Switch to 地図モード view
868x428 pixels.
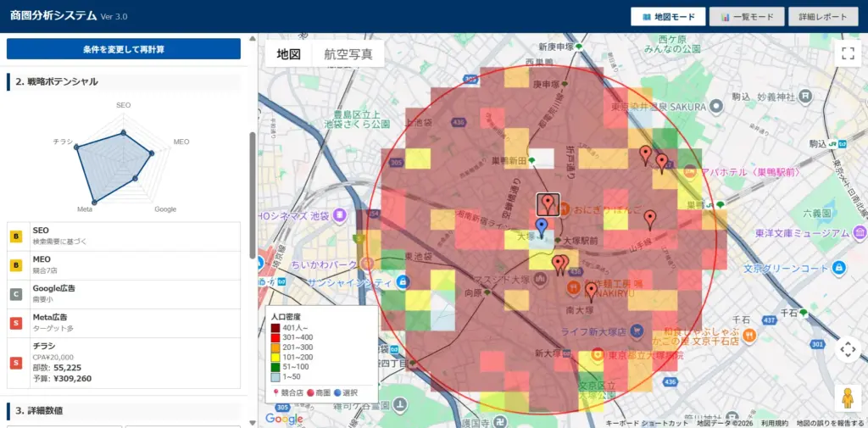[x=668, y=17]
